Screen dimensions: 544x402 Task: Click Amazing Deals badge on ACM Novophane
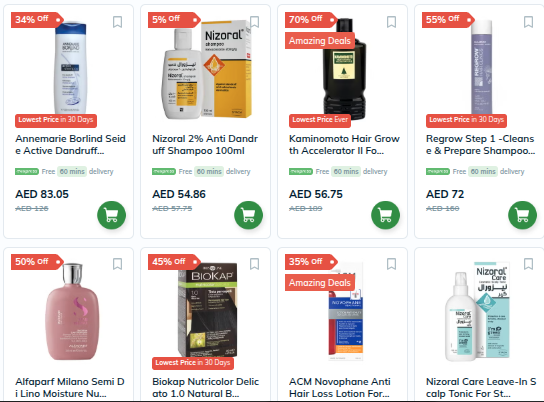click(x=320, y=283)
